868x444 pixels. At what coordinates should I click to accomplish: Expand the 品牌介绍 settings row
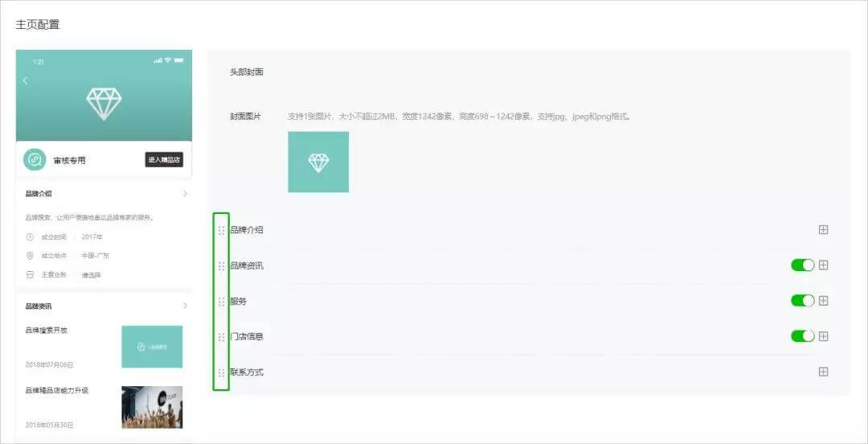[x=823, y=230]
